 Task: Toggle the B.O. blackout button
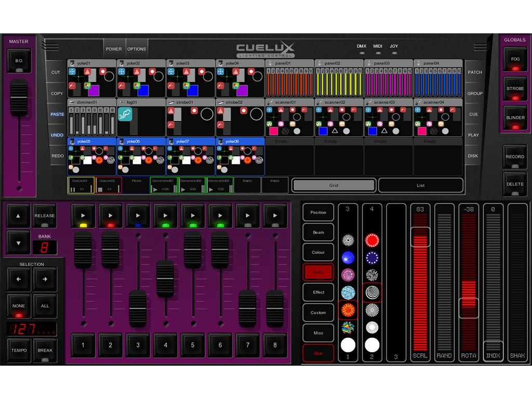click(x=19, y=61)
